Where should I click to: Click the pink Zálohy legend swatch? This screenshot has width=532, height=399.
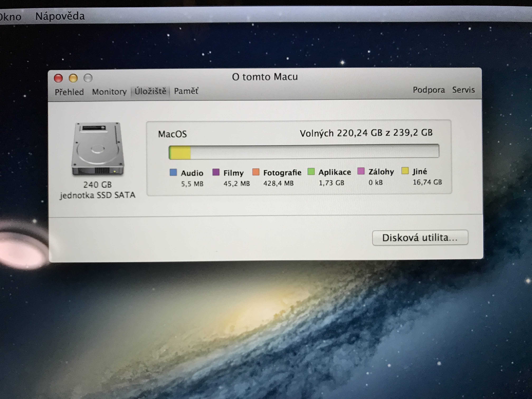coord(361,171)
